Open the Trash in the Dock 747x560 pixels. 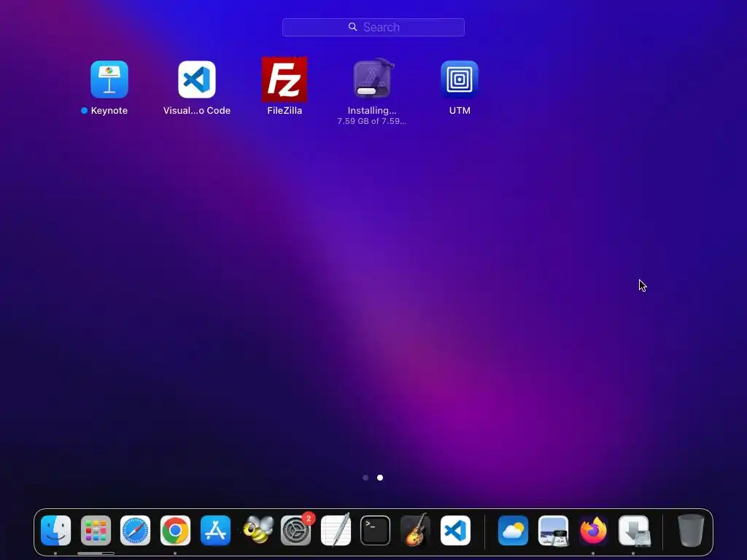(691, 531)
